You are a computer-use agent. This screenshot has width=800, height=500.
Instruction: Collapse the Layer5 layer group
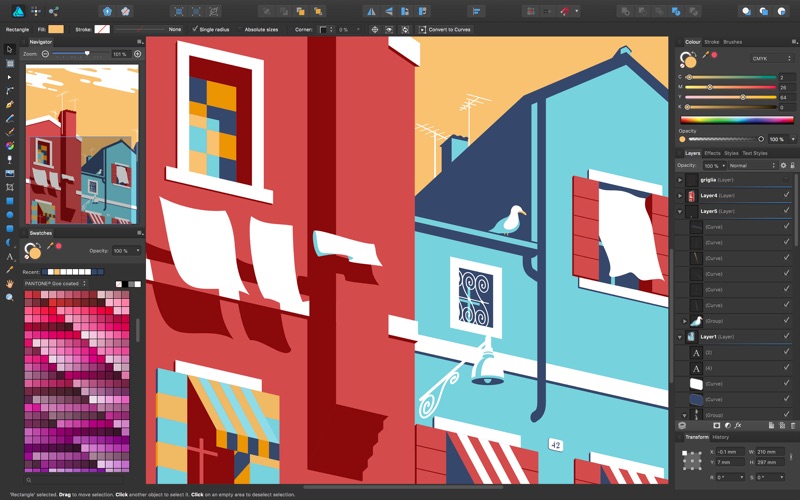680,211
